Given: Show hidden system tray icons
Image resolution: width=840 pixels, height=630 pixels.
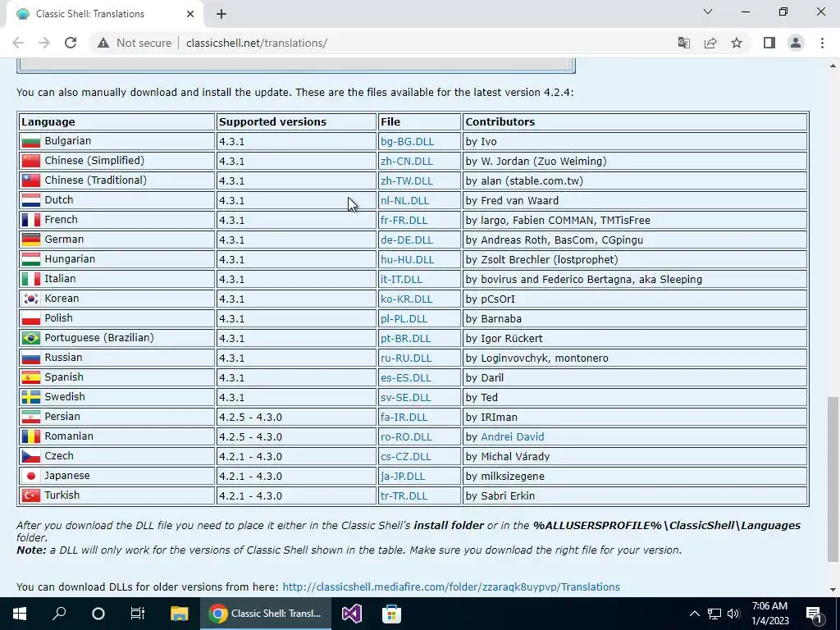Looking at the screenshot, I should click(694, 614).
